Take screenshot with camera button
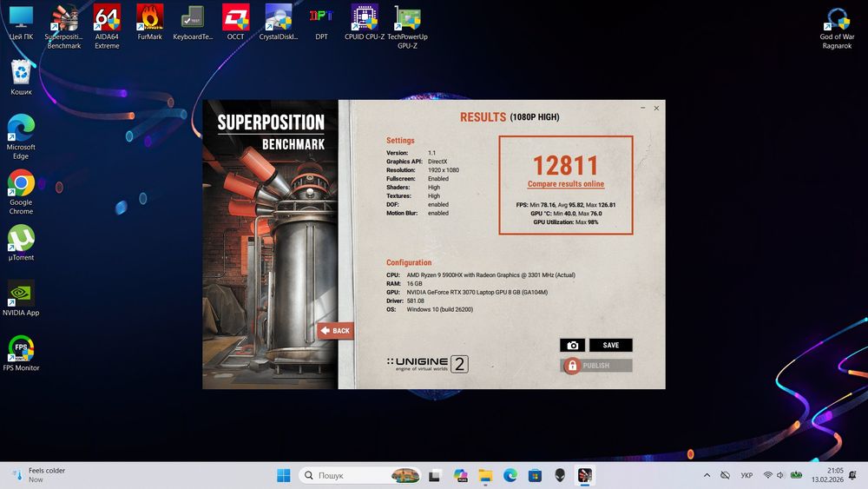This screenshot has width=868, height=489. tap(572, 345)
